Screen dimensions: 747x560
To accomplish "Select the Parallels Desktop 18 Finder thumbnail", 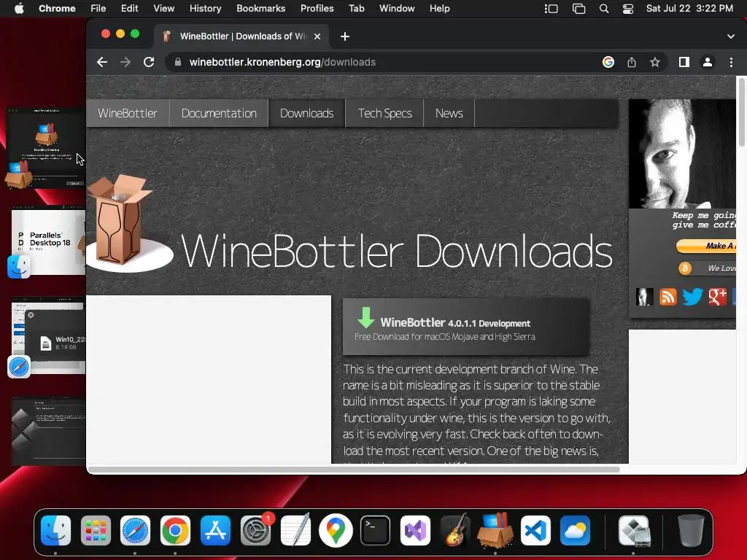I will pyautogui.click(x=47, y=242).
